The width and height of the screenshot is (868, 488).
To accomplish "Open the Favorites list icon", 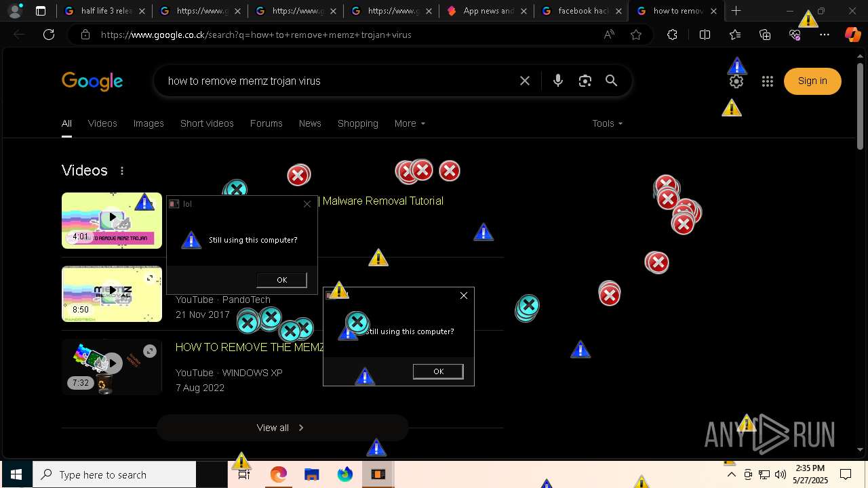I will 735,35.
